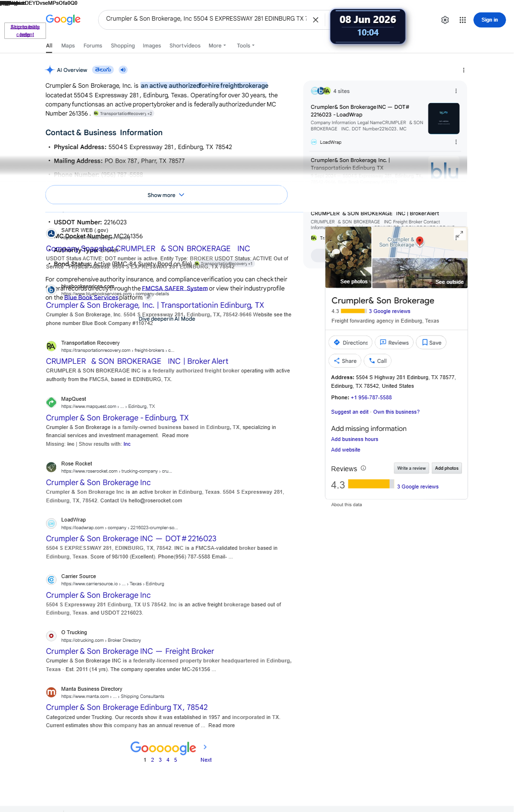518x812 pixels.
Task: Switch to the Shopping tab
Action: (123, 46)
